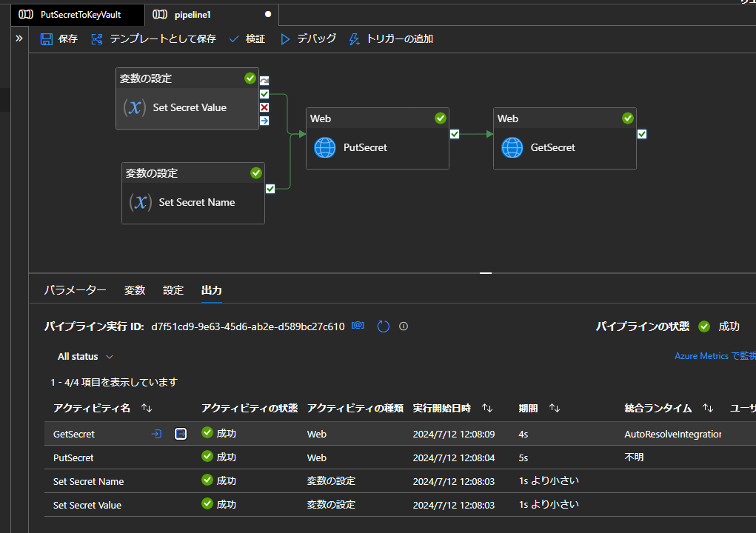Click the success connector on GetSecret
The width and height of the screenshot is (756, 533).
(x=642, y=134)
